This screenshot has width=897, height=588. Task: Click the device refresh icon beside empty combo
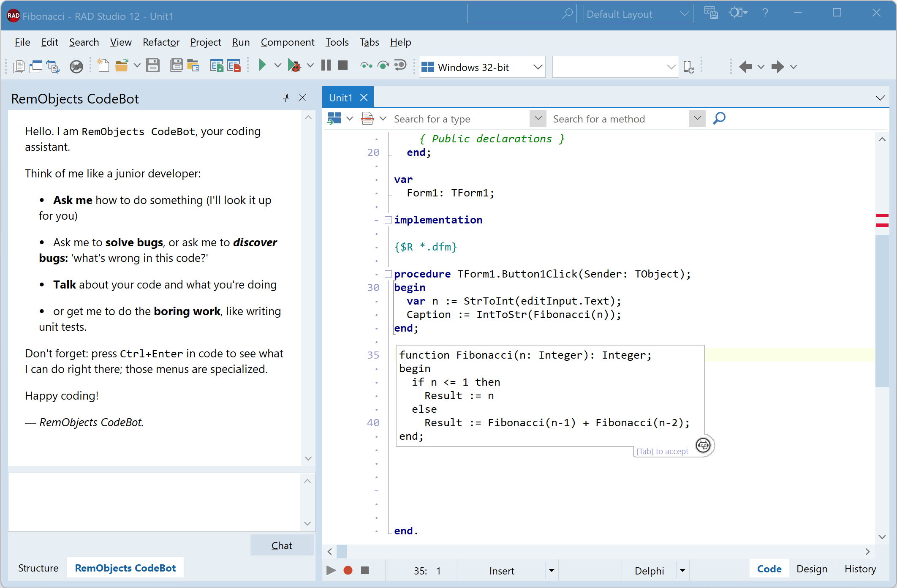pyautogui.click(x=689, y=67)
